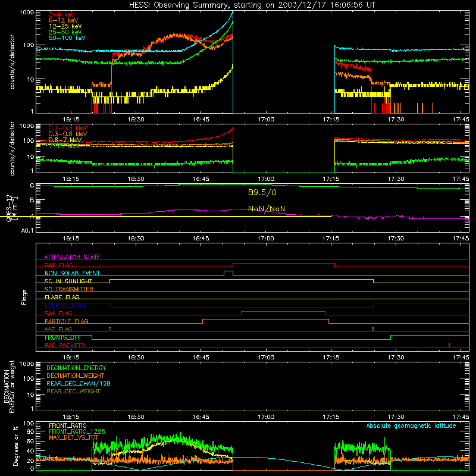Select the ECLIPSE_FLAG label
Image resolution: width=476 pixels, height=476 pixels.
(65, 305)
